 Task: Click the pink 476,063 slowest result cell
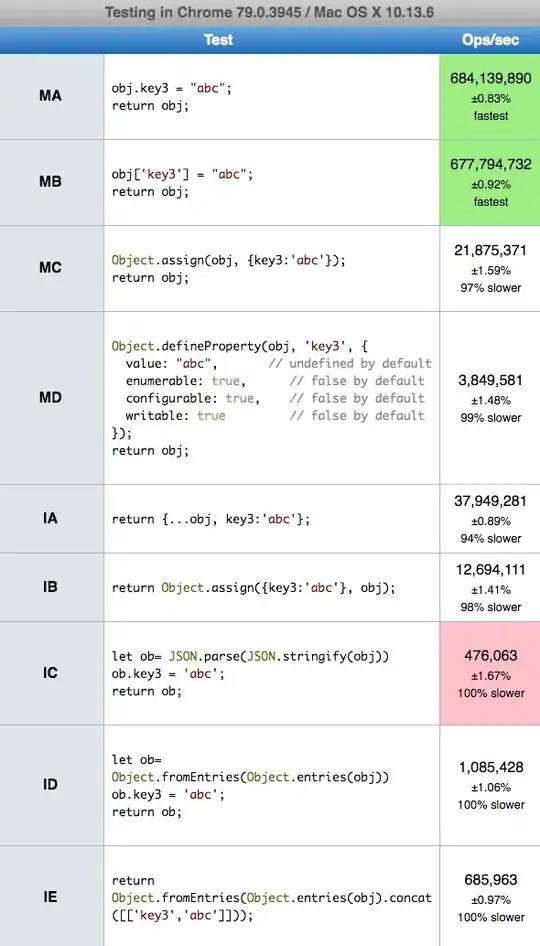490,673
